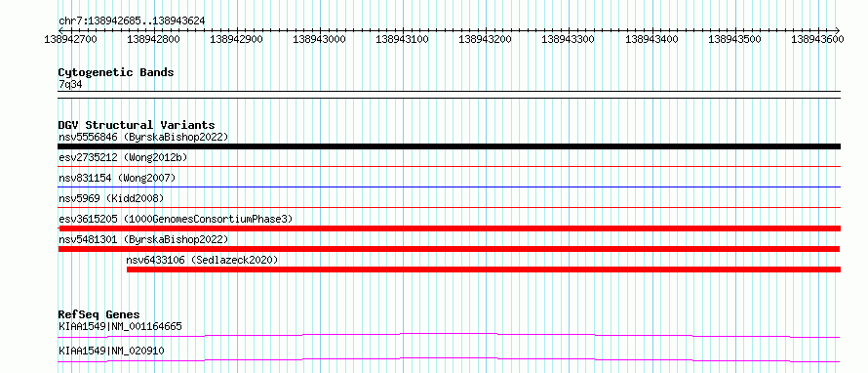Click ruler position 138943100
The height and width of the screenshot is (373, 868).
(x=403, y=39)
